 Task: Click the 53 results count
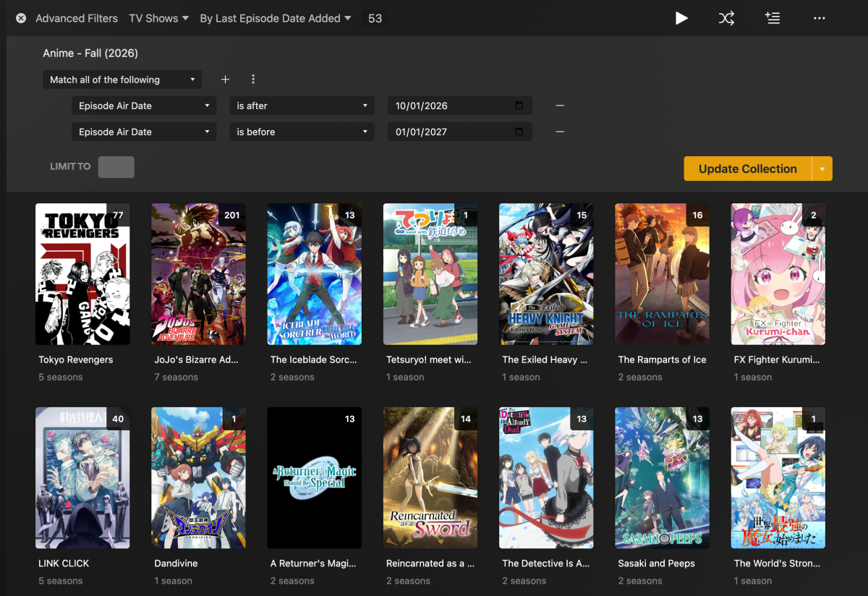coord(375,18)
